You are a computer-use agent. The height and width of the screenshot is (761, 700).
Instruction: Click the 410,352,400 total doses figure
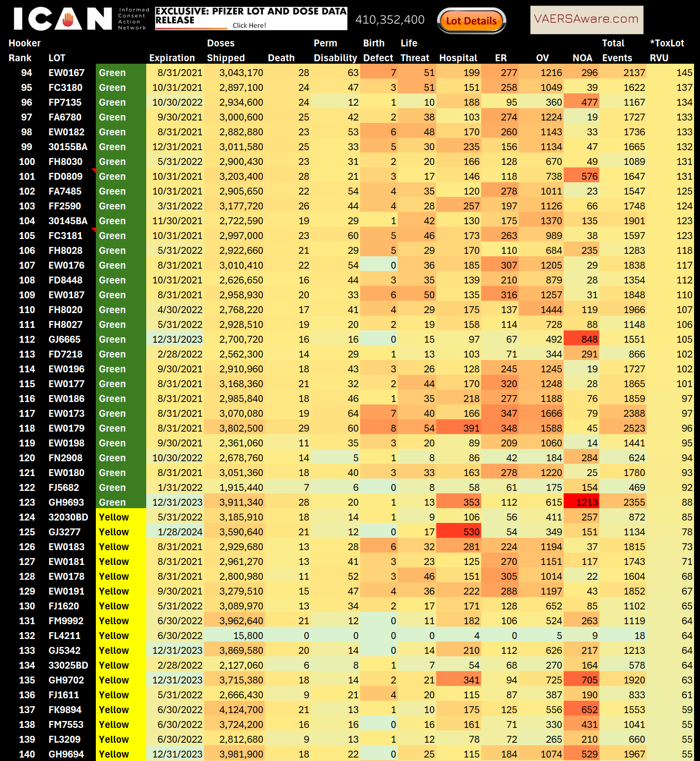point(390,20)
